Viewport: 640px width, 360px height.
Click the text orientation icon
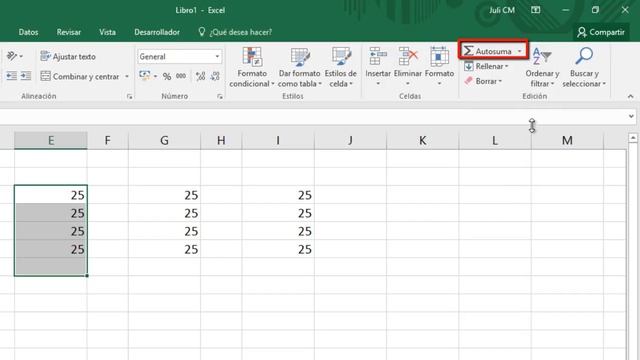pyautogui.click(x=12, y=56)
